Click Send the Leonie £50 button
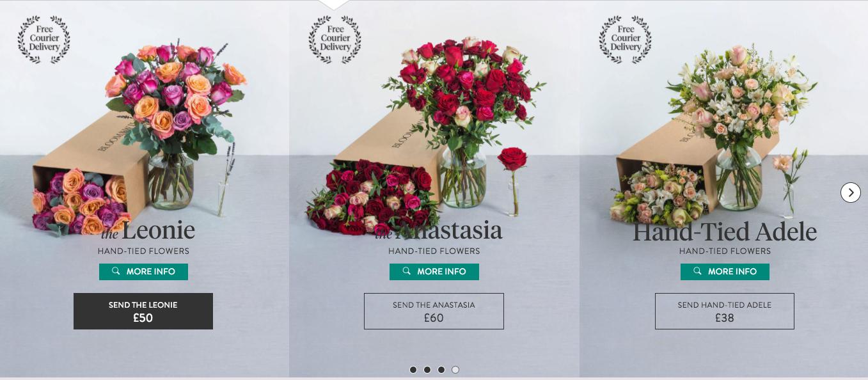Viewport: 868px width, 380px height. click(x=143, y=311)
